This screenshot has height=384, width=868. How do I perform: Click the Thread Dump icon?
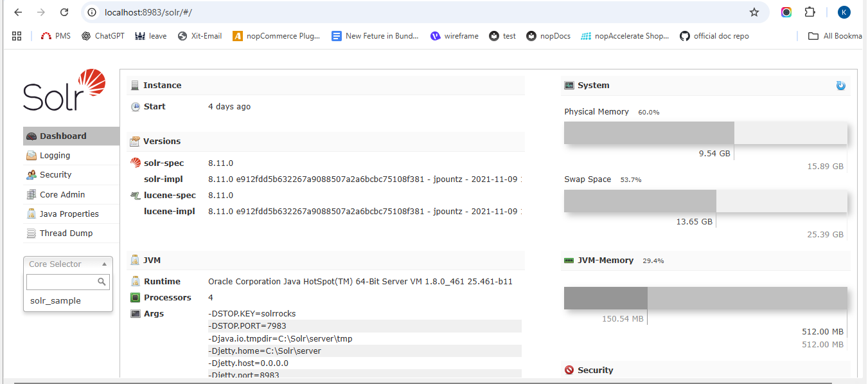click(31, 233)
